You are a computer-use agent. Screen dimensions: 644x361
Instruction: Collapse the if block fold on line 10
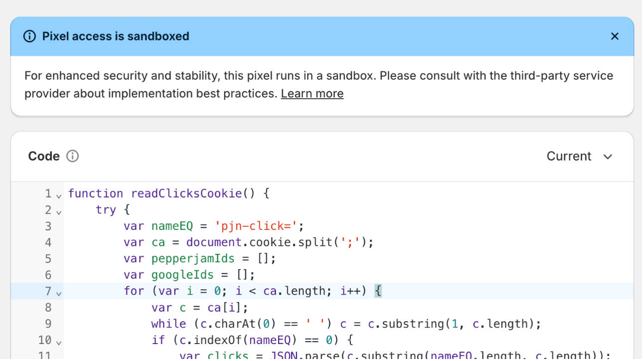pyautogui.click(x=59, y=342)
